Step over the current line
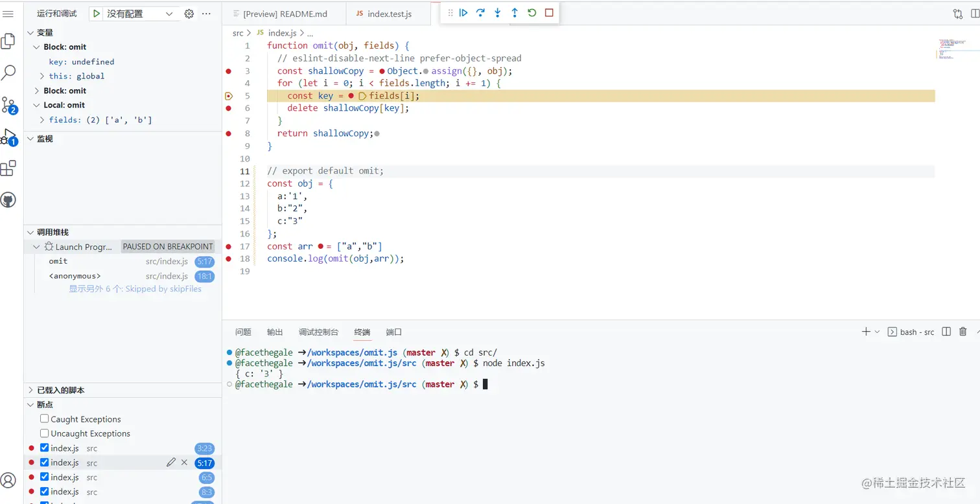The height and width of the screenshot is (504, 980). point(480,12)
